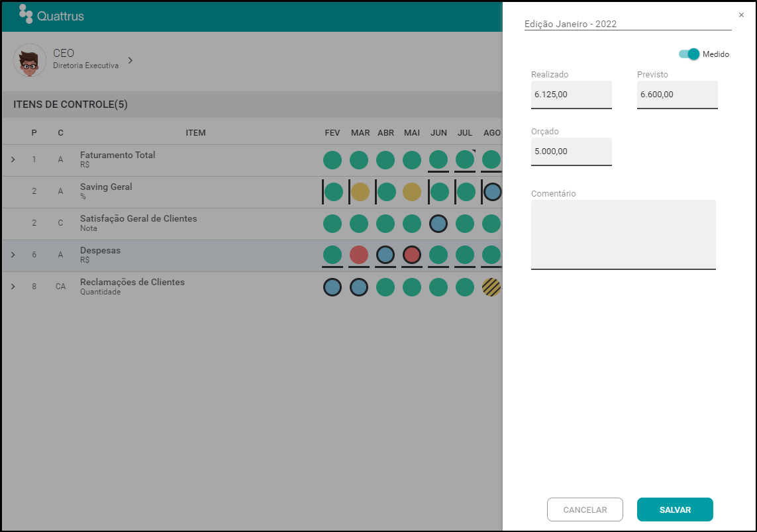757x532 pixels.
Task: Toggle the Medido switch off
Action: pyautogui.click(x=689, y=54)
